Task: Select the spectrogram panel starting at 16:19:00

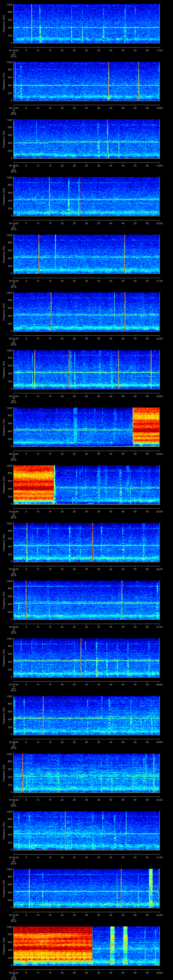Action: [86, 196]
